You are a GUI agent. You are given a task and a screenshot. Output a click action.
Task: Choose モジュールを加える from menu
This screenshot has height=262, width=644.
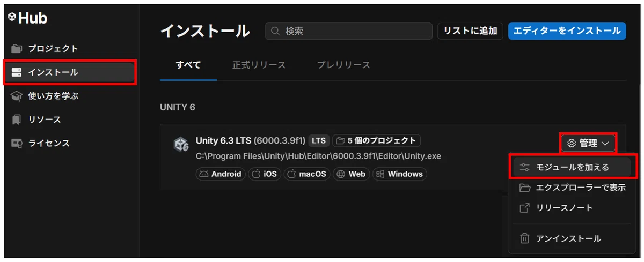point(572,167)
